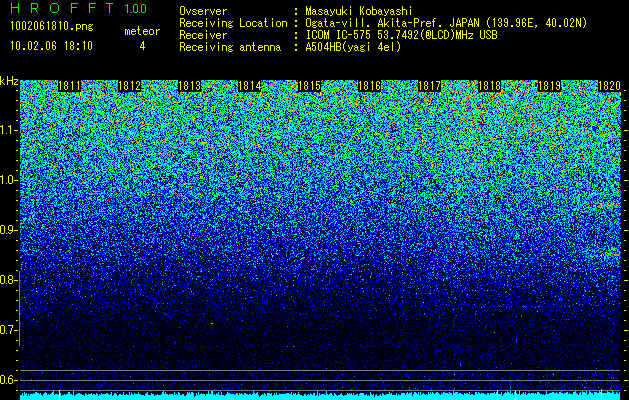Screen dimensions: 629x400
Task: Click the version number 1.0.0
Action: point(135,9)
